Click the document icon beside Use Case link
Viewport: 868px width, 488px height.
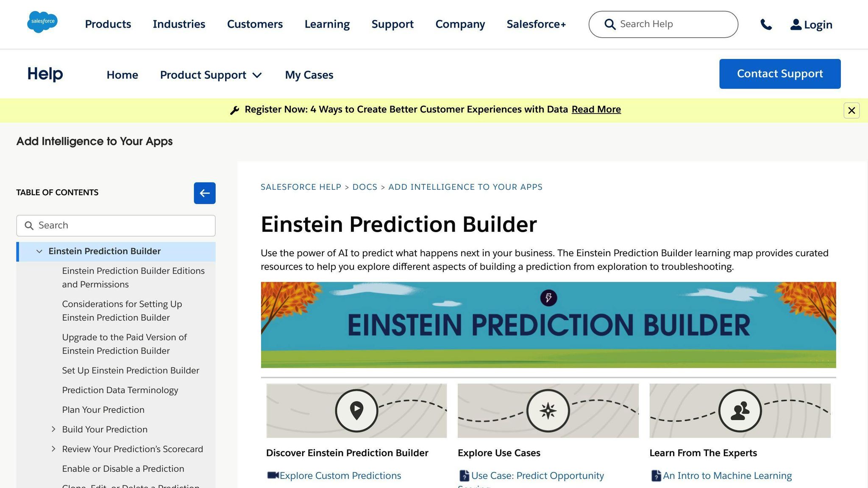(464, 476)
